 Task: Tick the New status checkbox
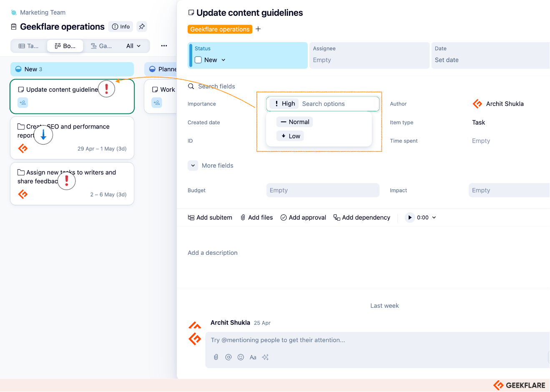tap(198, 60)
